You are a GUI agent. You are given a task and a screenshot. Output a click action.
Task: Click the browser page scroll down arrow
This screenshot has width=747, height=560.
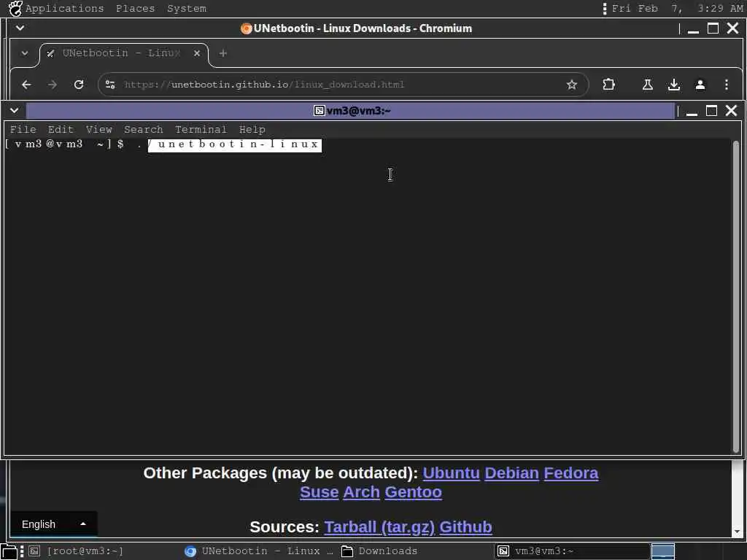click(x=737, y=532)
